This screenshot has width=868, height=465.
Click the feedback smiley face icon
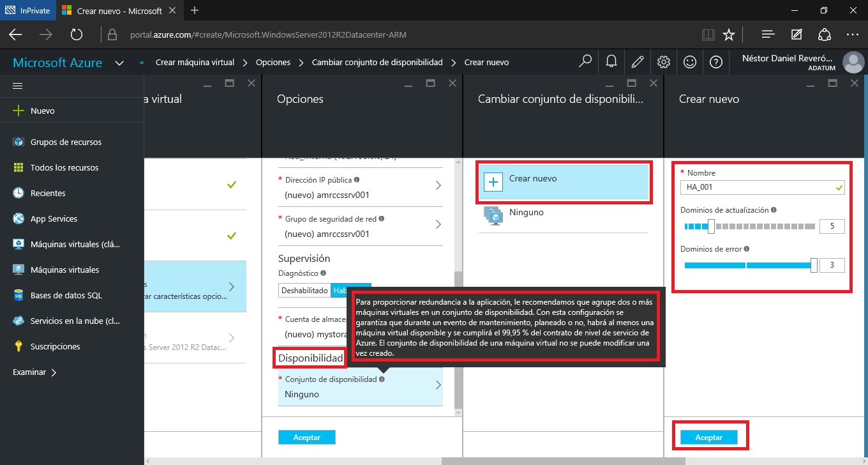[x=689, y=62]
